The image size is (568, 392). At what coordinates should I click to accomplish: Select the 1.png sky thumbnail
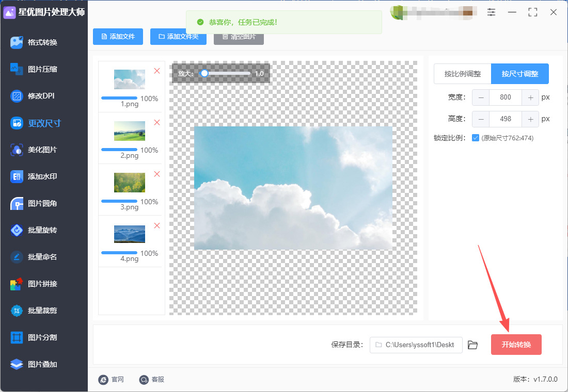[x=130, y=79]
